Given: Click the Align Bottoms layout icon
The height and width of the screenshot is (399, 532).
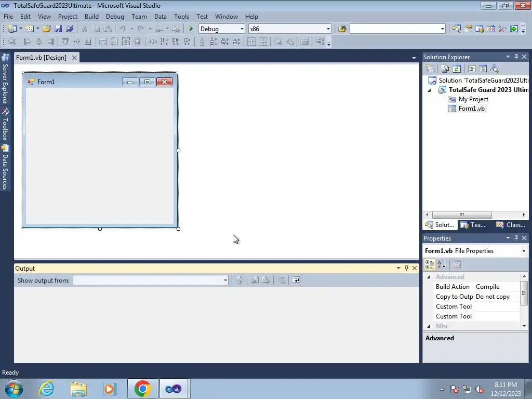Looking at the screenshot, I should (88, 42).
